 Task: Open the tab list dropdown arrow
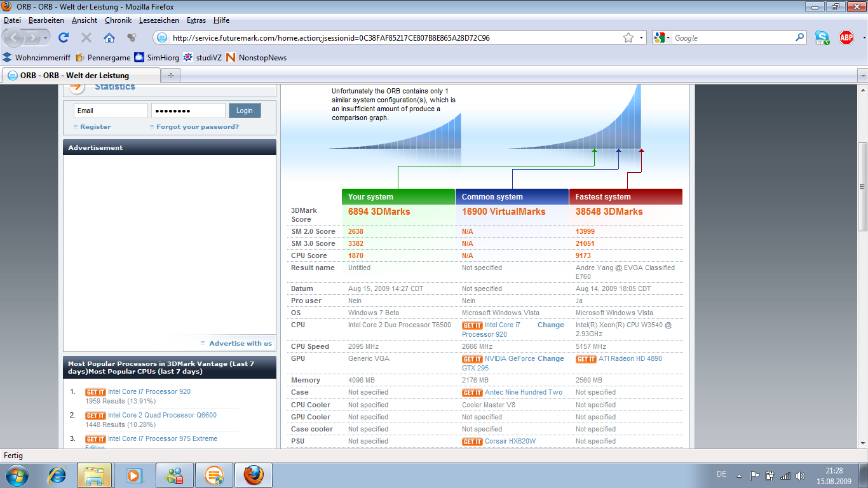[862, 75]
